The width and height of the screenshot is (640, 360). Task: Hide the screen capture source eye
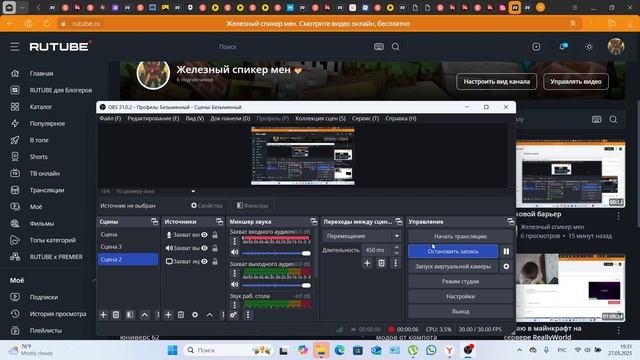204,262
